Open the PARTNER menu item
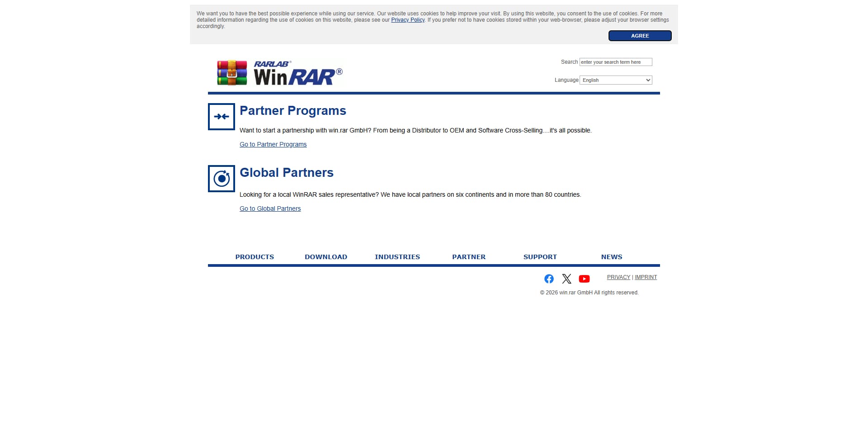Image resolution: width=868 pixels, height=431 pixels. coord(469,257)
